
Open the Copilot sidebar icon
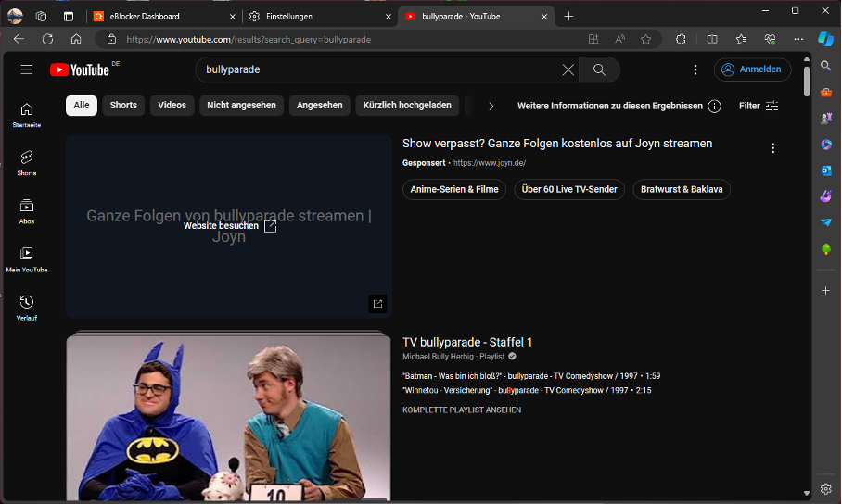tap(825, 39)
